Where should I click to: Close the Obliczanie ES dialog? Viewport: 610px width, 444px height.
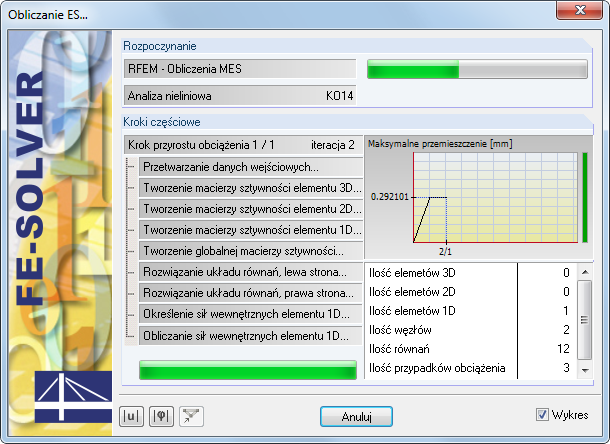[x=579, y=10]
